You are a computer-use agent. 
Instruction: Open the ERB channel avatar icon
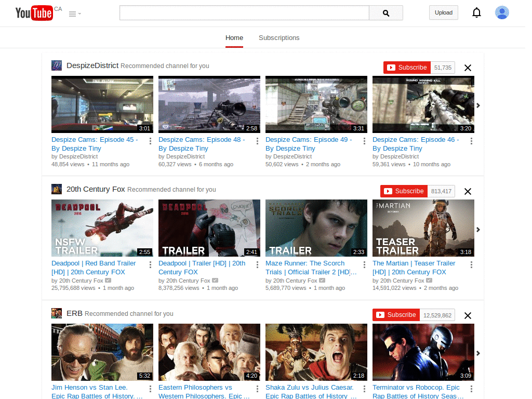[57, 313]
